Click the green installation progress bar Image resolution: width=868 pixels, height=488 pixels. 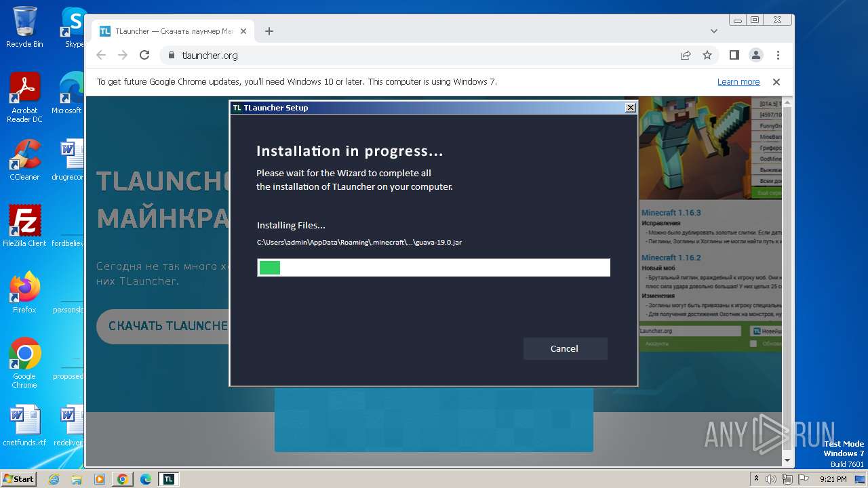(x=433, y=267)
